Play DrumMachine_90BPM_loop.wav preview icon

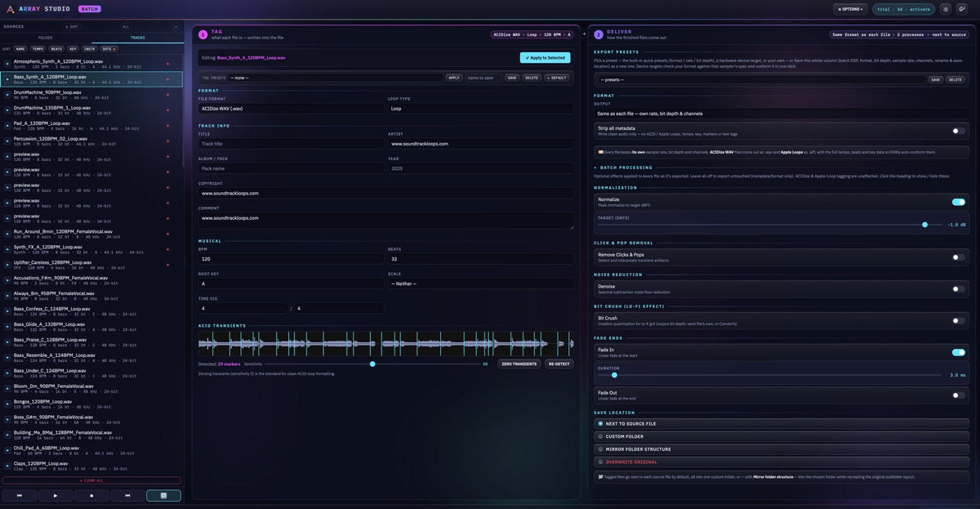(x=7, y=95)
